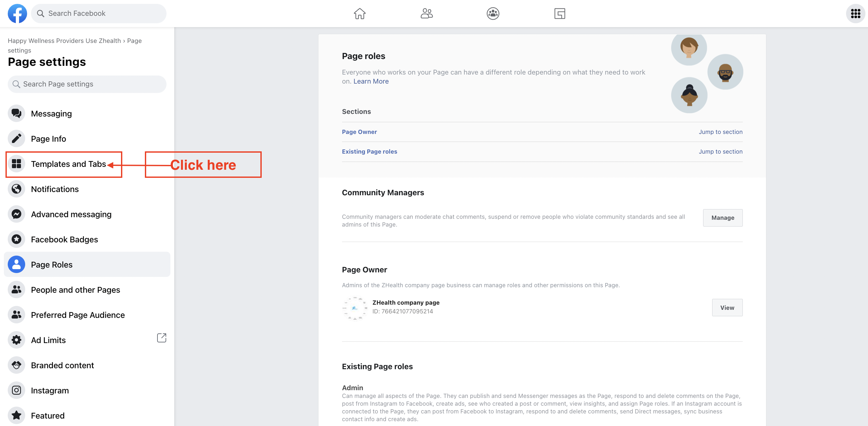Viewport: 868px width, 426px height.
Task: Click the Facebook logo icon
Action: (17, 14)
